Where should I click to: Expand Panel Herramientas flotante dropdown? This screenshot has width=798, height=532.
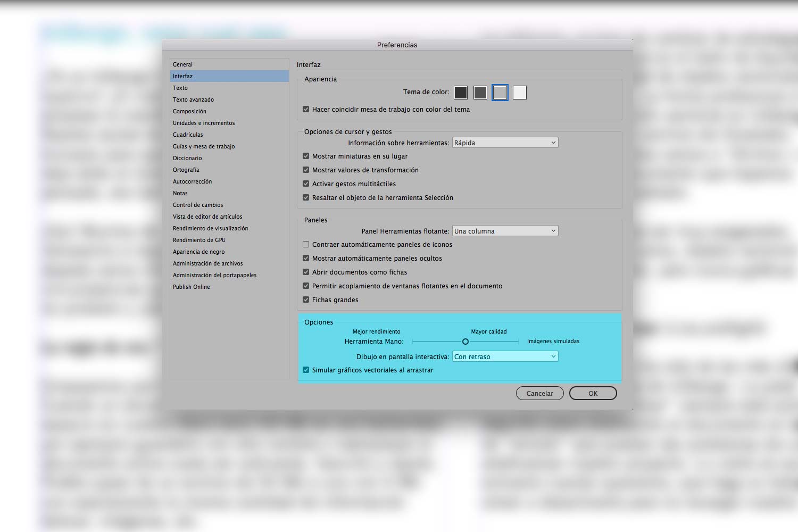(505, 231)
